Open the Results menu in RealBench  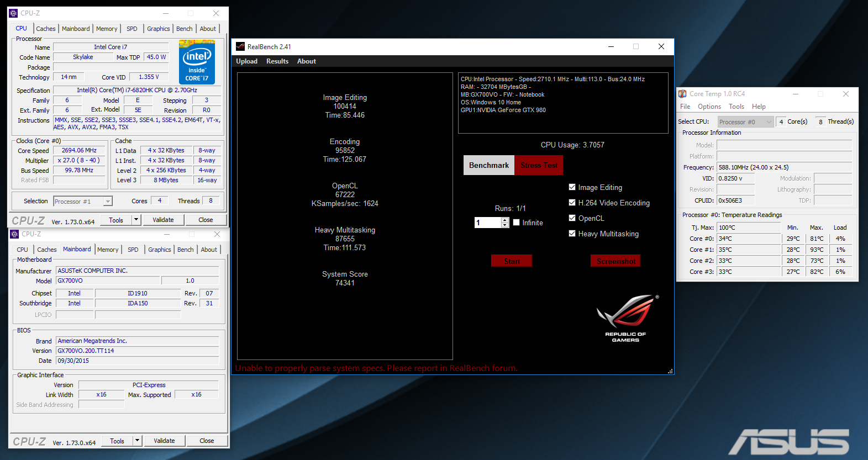point(277,61)
